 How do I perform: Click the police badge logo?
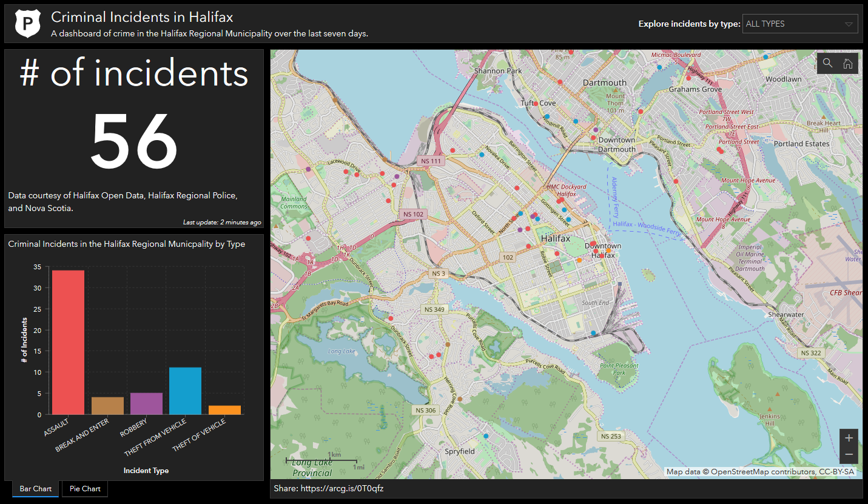click(27, 23)
